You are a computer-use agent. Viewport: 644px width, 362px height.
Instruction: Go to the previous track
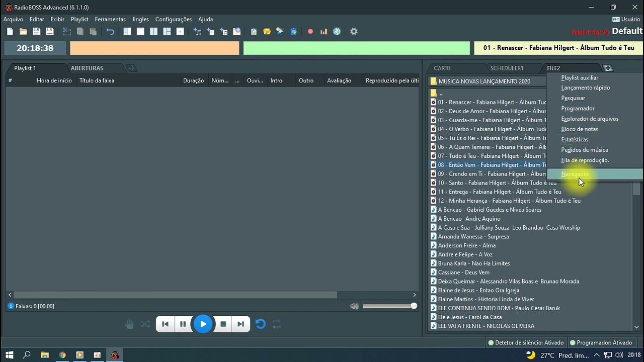pyautogui.click(x=165, y=324)
